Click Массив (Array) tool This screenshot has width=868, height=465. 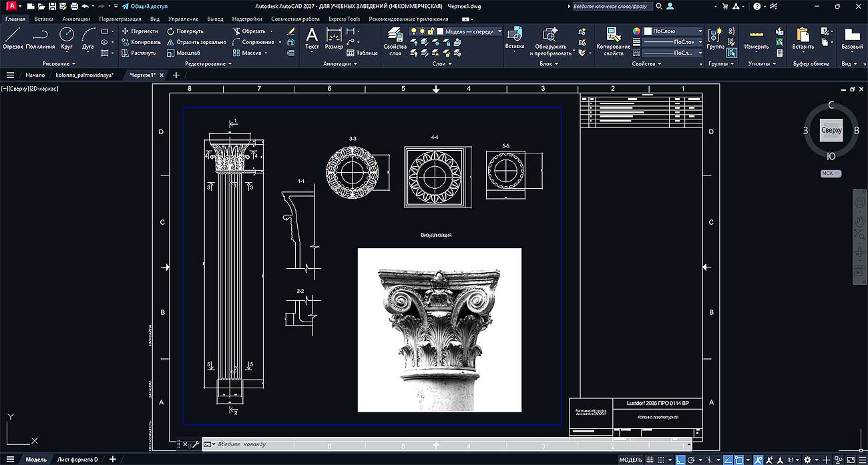pyautogui.click(x=247, y=53)
